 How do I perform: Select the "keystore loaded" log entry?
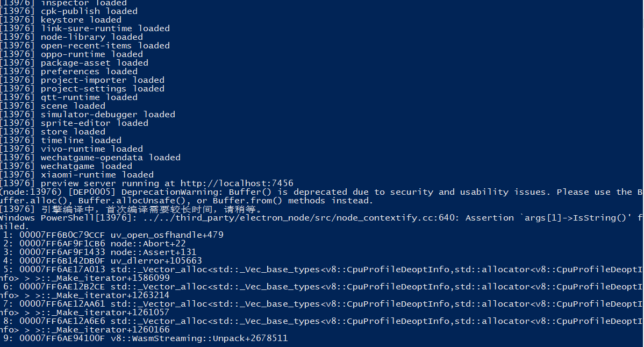[x=81, y=20]
